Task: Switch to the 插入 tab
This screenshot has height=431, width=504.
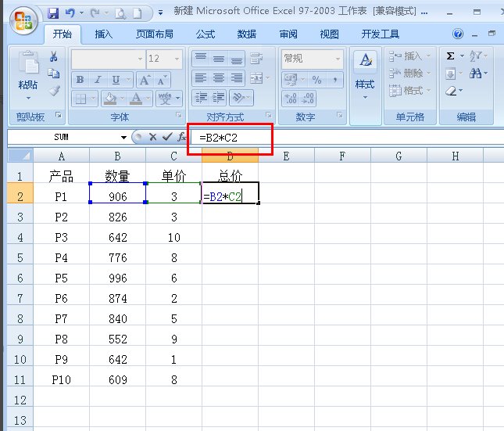Action: point(103,34)
